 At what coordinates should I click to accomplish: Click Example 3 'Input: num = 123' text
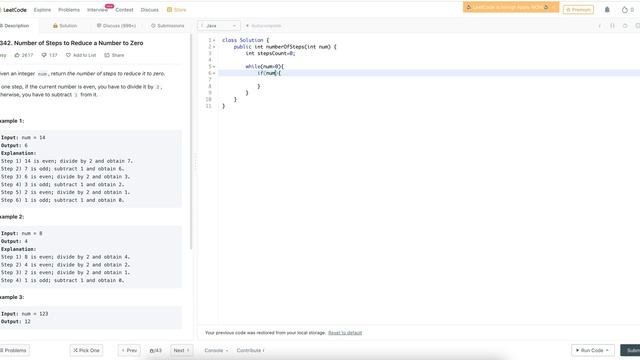(x=24, y=313)
